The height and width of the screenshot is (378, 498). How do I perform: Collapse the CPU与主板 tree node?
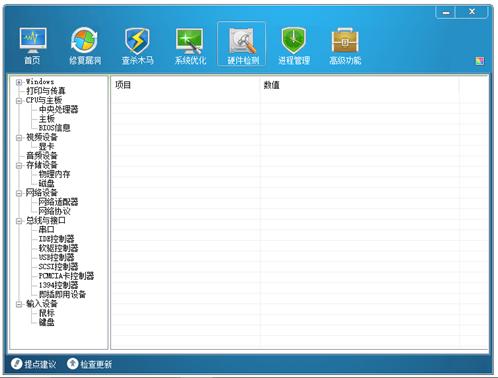[19, 100]
